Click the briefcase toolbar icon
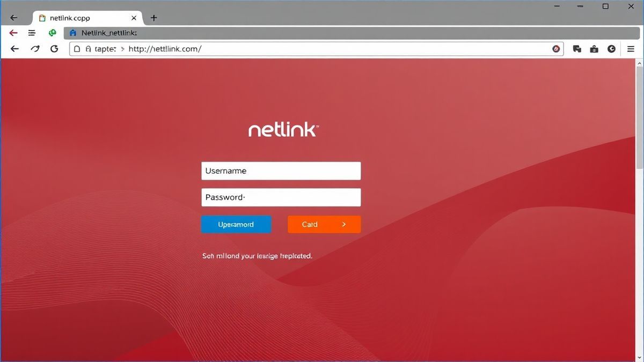This screenshot has height=362, width=644. coord(594,49)
